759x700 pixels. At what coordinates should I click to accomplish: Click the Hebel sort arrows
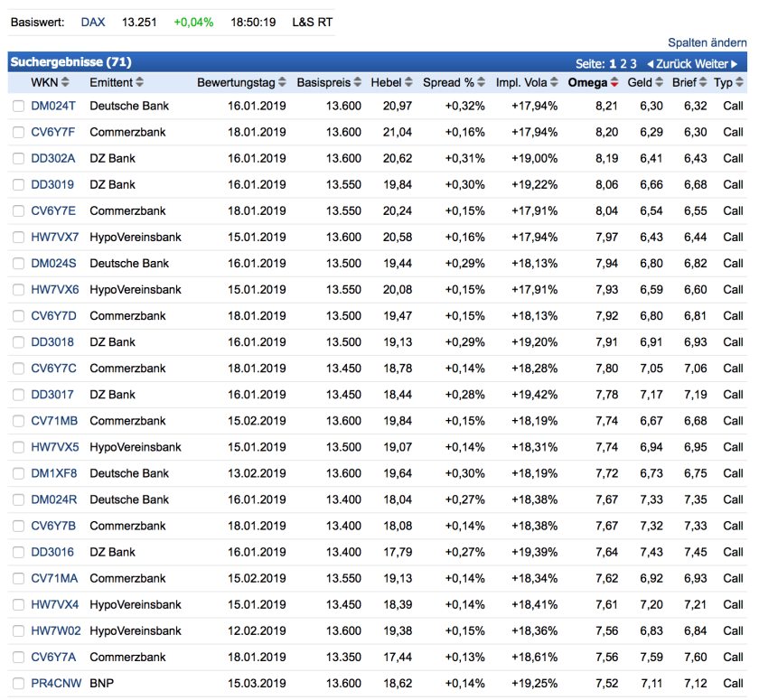[408, 83]
